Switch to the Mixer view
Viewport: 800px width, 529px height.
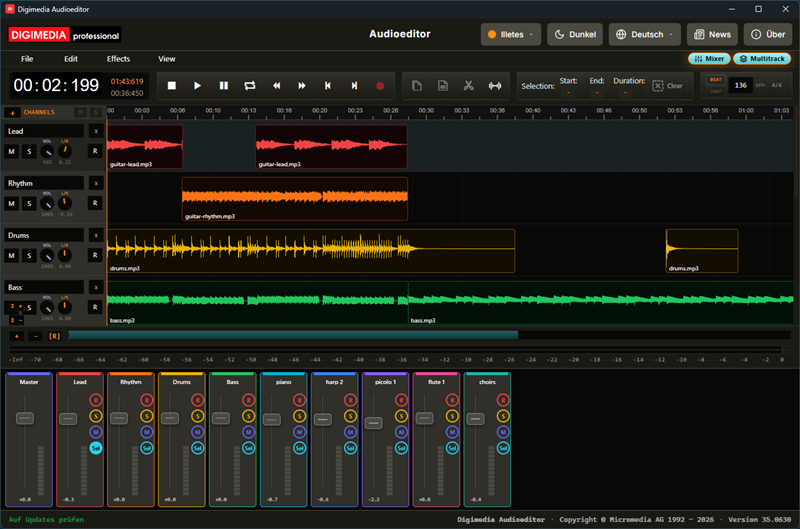709,59
